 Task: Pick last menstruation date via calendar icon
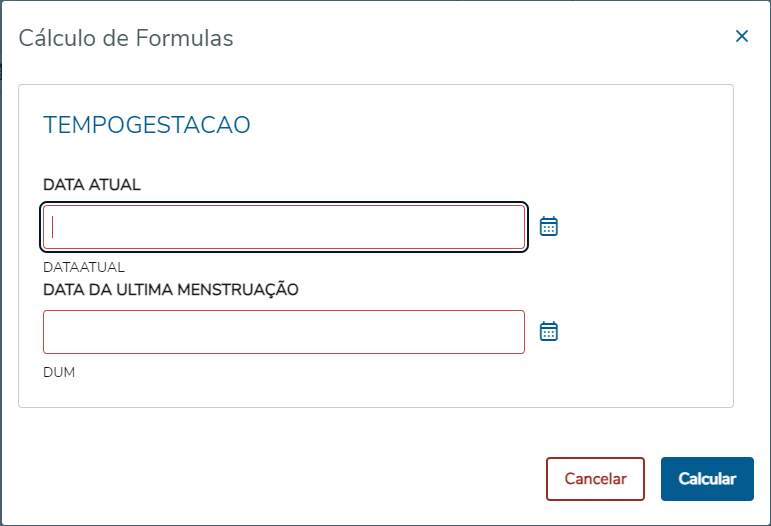tap(548, 331)
